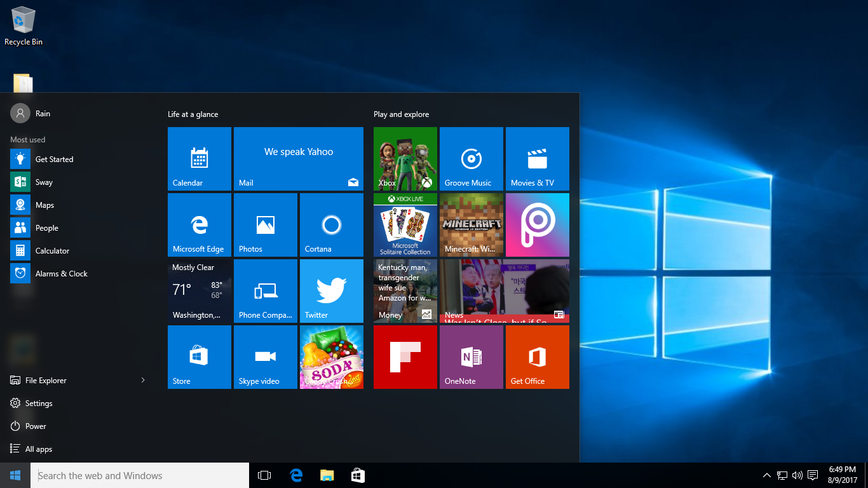Open the network status icon
The height and width of the screenshot is (488, 868).
click(x=782, y=475)
